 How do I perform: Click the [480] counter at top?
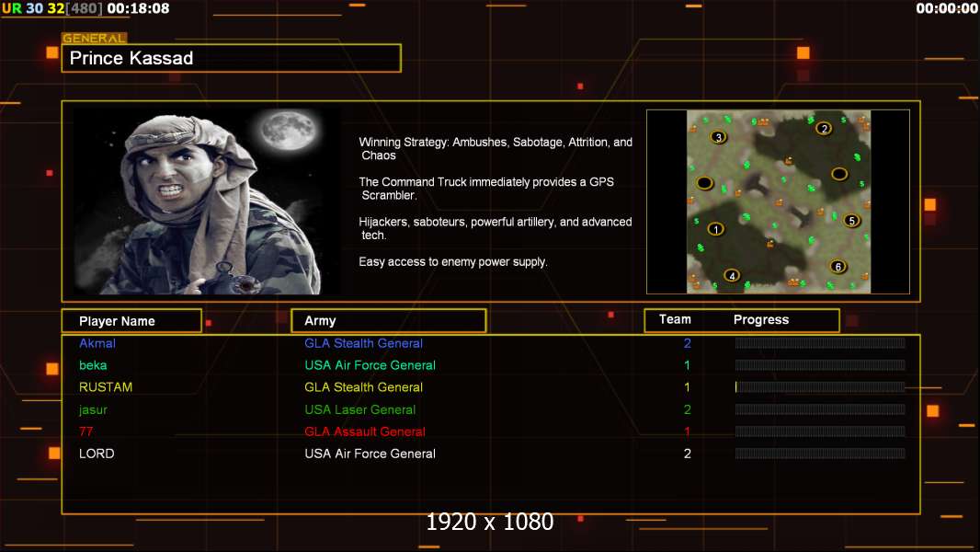[x=84, y=9]
